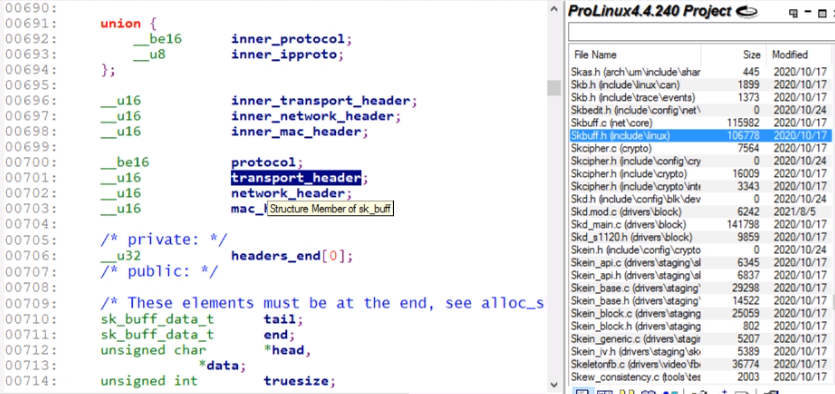Click the code editor vertical scrollbar thumb
The width and height of the screenshot is (835, 394).
tap(554, 87)
